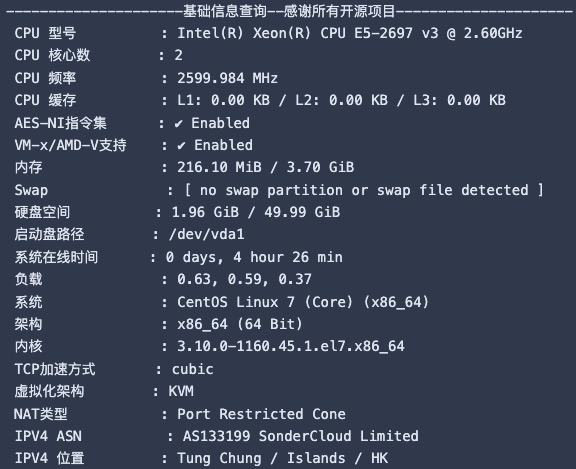Click the CPU cache L1 L2 L3 line
576x469 pixels.
pos(341,100)
